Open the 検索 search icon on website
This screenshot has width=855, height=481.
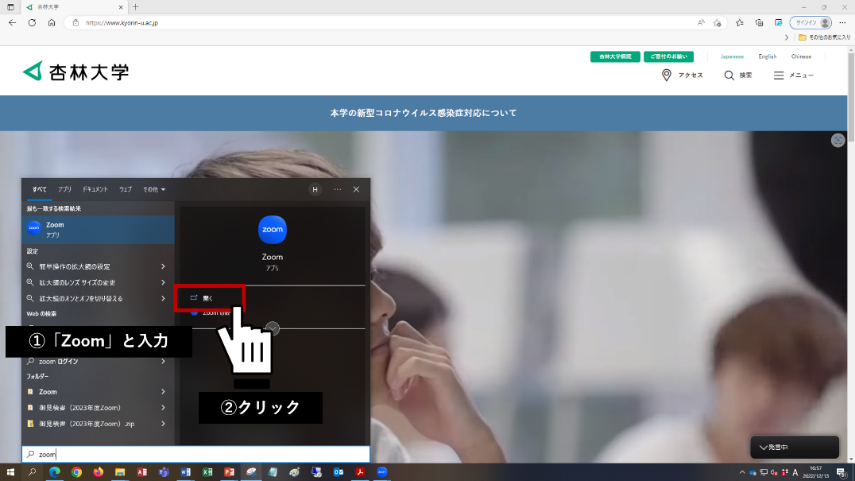729,75
